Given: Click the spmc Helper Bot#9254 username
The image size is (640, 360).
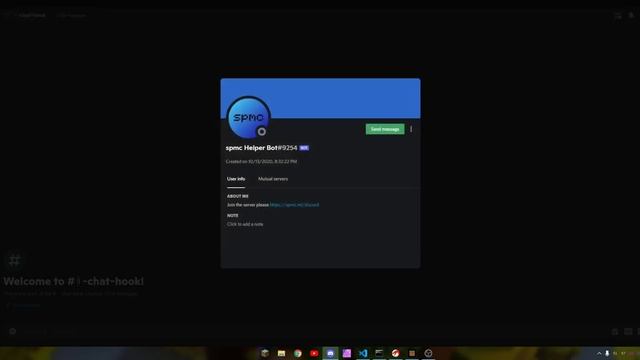Looking at the screenshot, I should tap(262, 148).
